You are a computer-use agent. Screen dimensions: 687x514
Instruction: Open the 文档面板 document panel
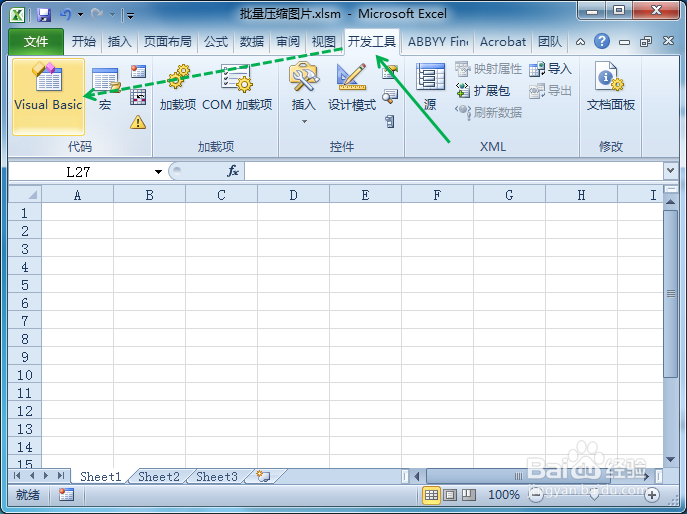[x=611, y=88]
